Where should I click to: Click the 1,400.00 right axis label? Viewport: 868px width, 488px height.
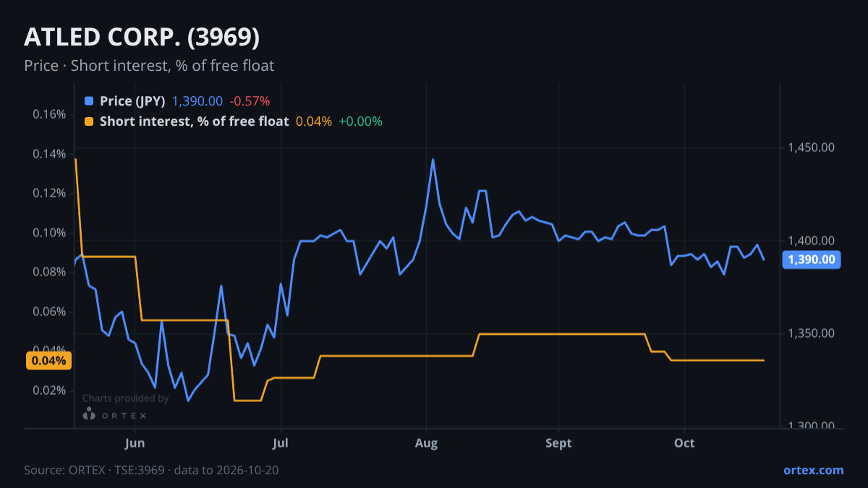810,240
